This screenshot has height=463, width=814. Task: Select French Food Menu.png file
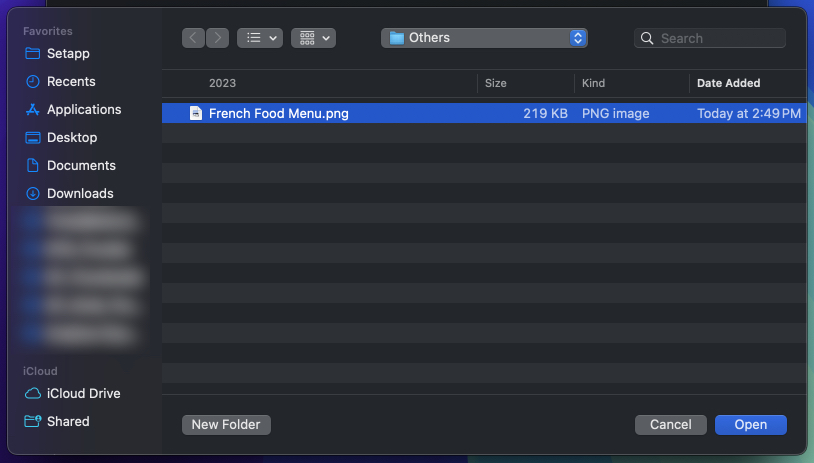point(278,114)
